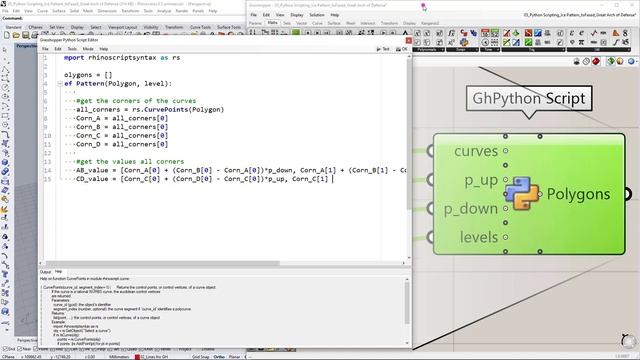Select the red Trig component icon
The width and height of the screenshot is (640, 360).
tap(529, 33)
